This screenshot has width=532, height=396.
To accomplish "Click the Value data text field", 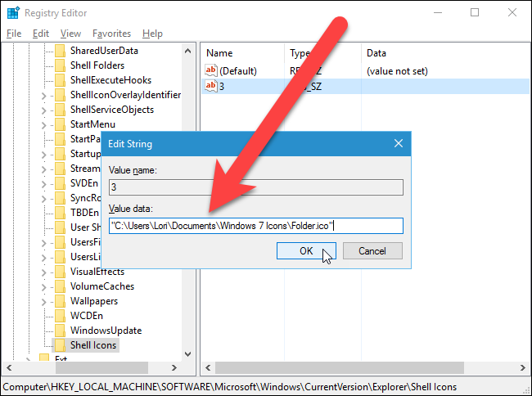I will 256,226.
